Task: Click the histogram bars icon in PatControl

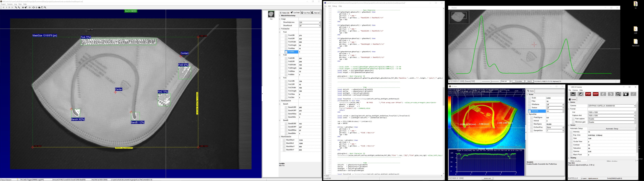Action: [x=39, y=8]
